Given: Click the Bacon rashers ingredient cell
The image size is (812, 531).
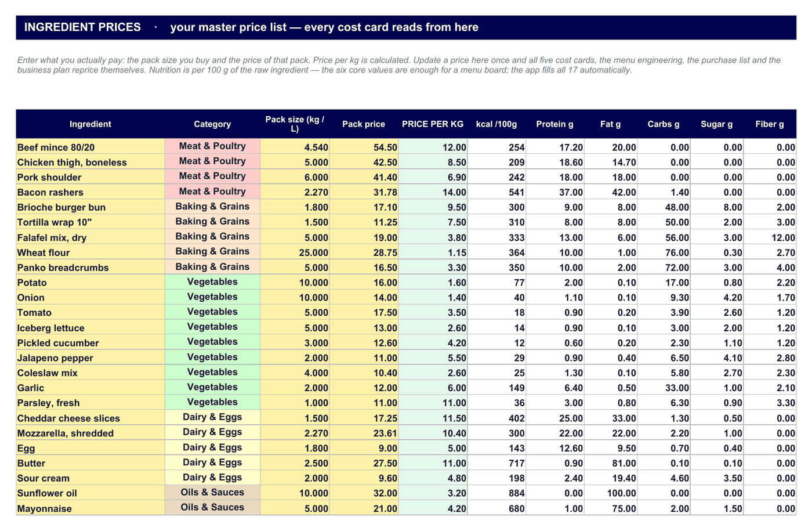Looking at the screenshot, I should pyautogui.click(x=90, y=193).
